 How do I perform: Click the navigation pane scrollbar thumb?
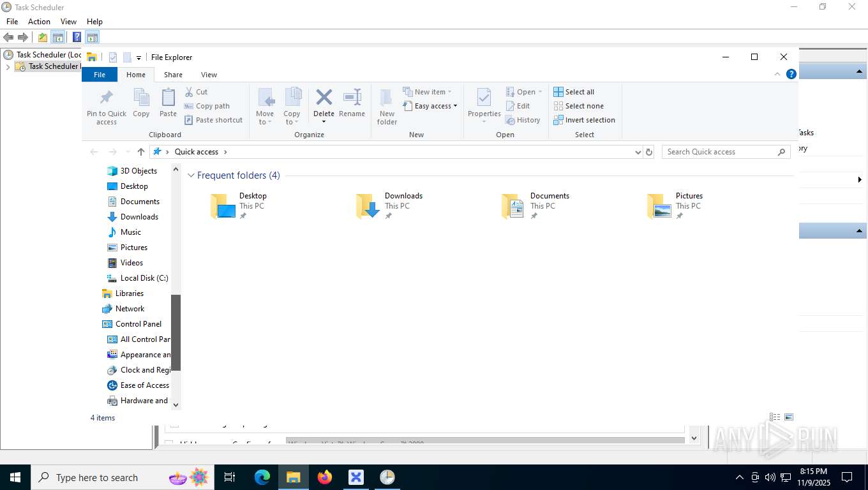pyautogui.click(x=176, y=332)
